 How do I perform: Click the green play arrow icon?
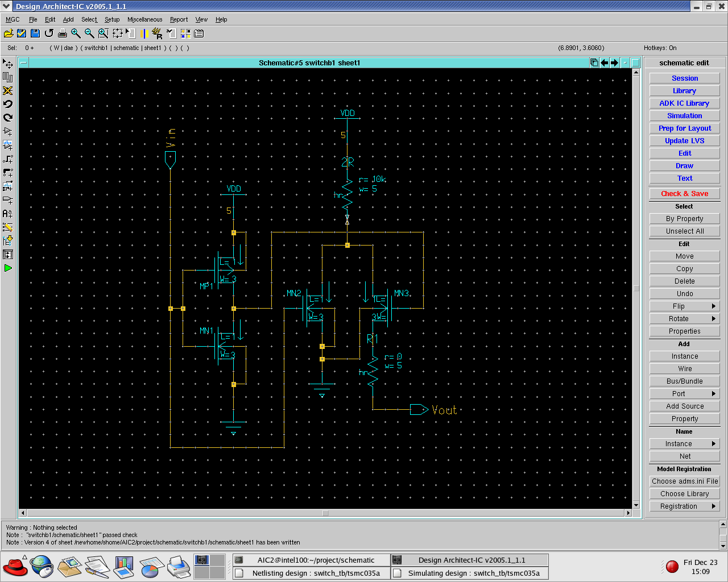pyautogui.click(x=8, y=268)
